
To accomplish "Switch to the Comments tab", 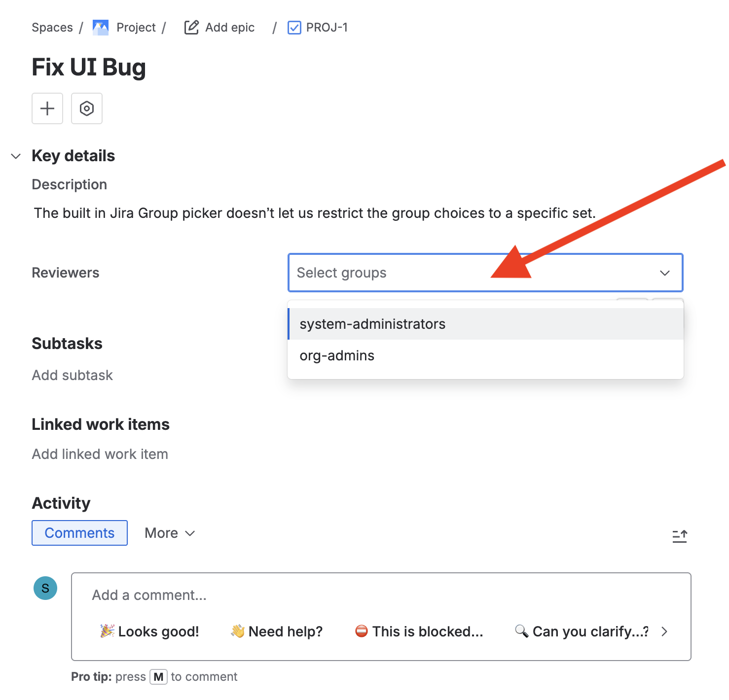I will click(x=79, y=533).
